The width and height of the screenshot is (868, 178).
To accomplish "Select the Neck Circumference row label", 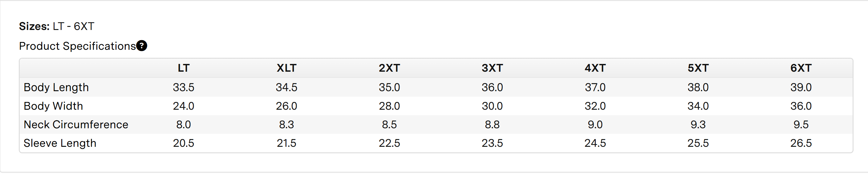I will point(76,125).
